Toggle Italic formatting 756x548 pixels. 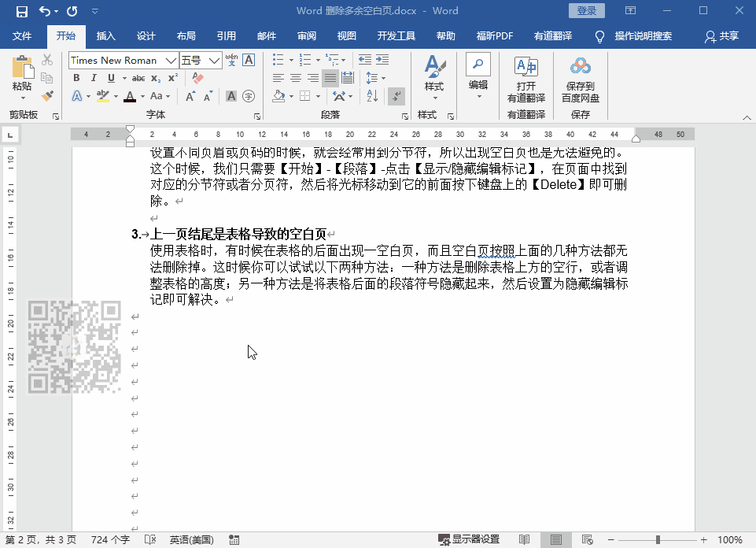(94, 78)
